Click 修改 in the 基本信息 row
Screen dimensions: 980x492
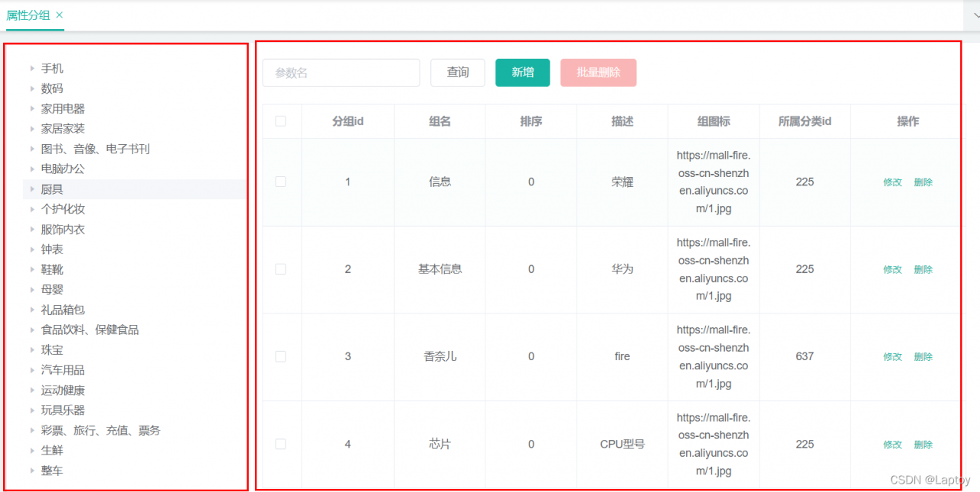[x=893, y=270]
